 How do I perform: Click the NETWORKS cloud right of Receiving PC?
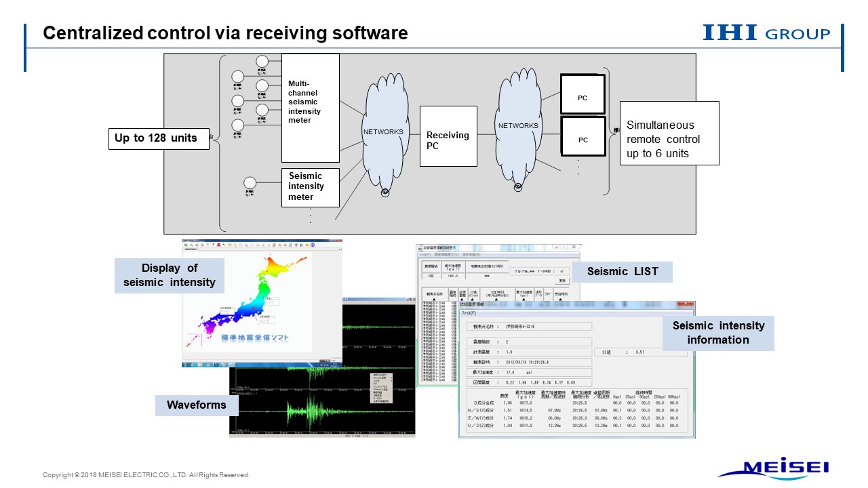pos(519,127)
